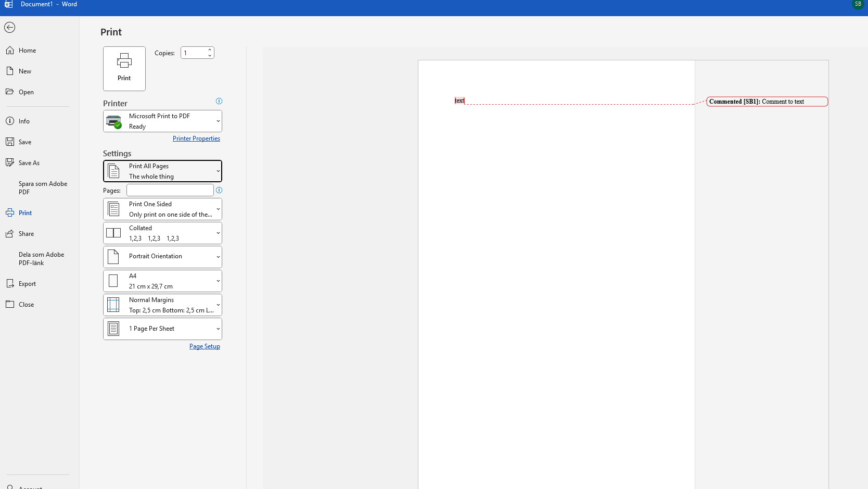Image resolution: width=868 pixels, height=489 pixels.
Task: Choose Save As in sidebar
Action: point(40,163)
